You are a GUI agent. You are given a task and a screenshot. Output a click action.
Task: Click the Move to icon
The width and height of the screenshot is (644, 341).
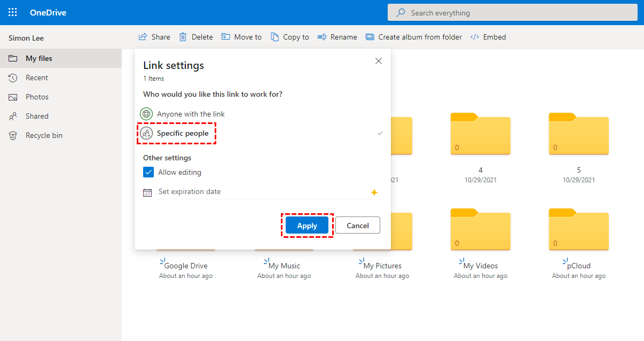226,37
